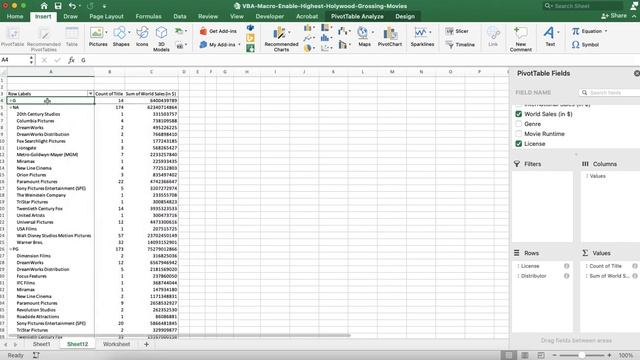Open the Data ribbon tab

(x=180, y=16)
